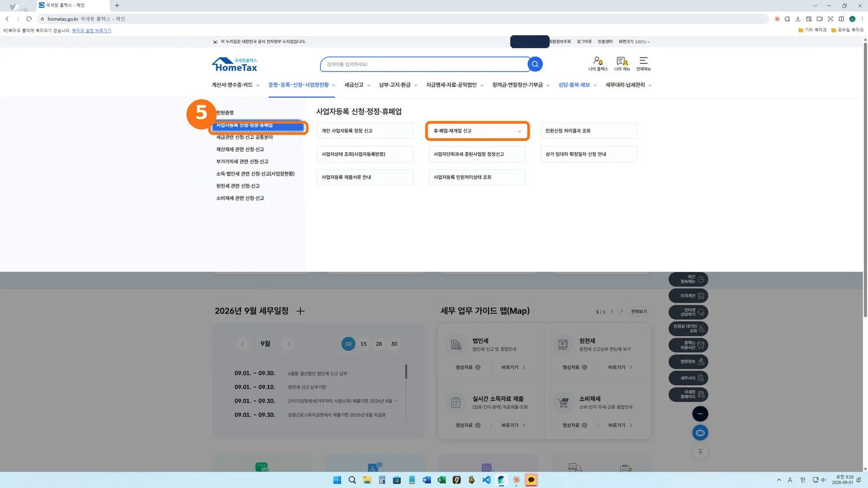The width and height of the screenshot is (868, 488).
Task: Open VS Code from taskbar
Action: coord(486,480)
